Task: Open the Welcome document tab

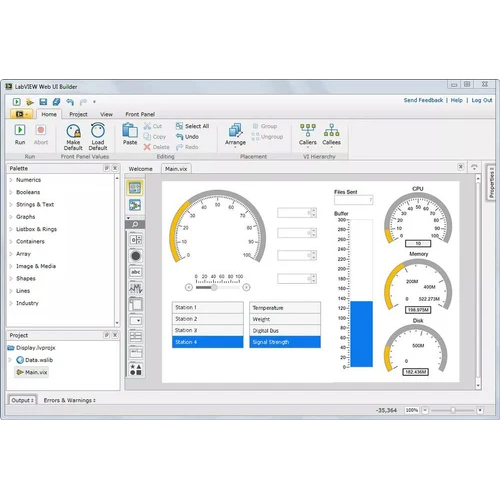Action: click(x=141, y=169)
